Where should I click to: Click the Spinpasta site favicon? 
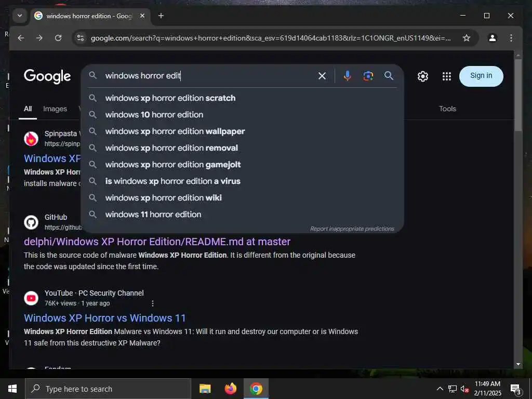[31, 139]
